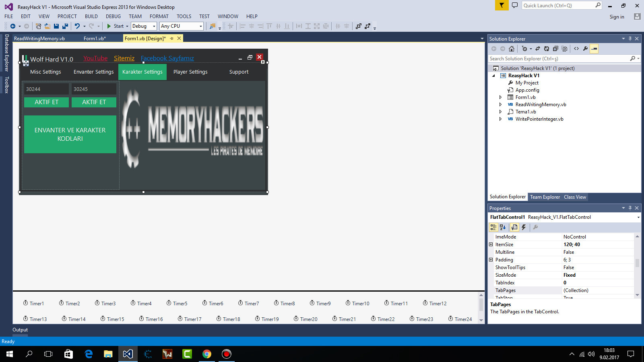The image size is (644, 362).
Task: Send selected control to back
Action: pyautogui.click(x=367, y=26)
